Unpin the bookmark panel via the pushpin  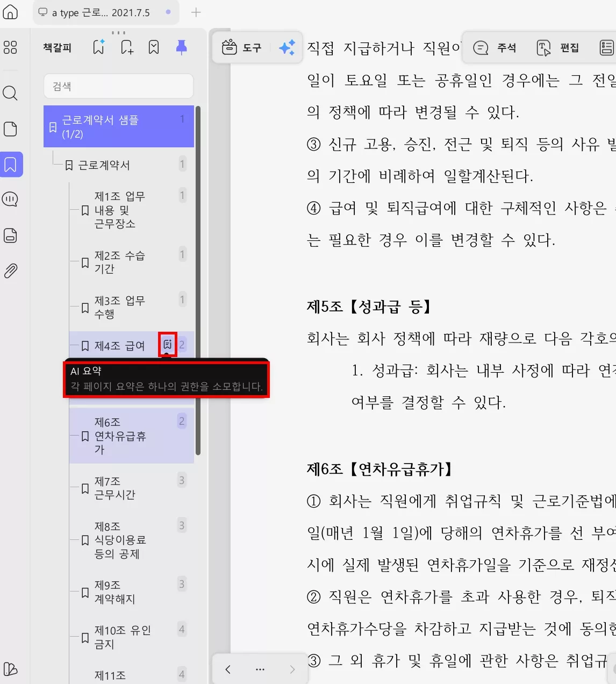[182, 47]
